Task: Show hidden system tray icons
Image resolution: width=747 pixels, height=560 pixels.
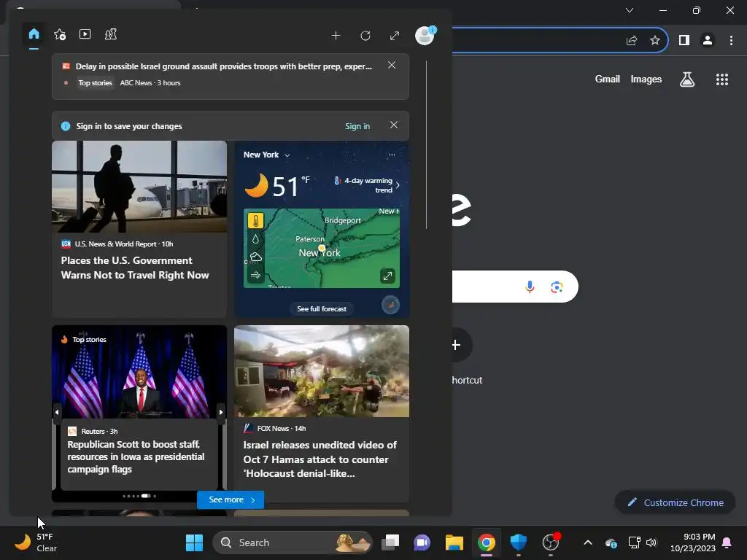Action: [x=588, y=542]
